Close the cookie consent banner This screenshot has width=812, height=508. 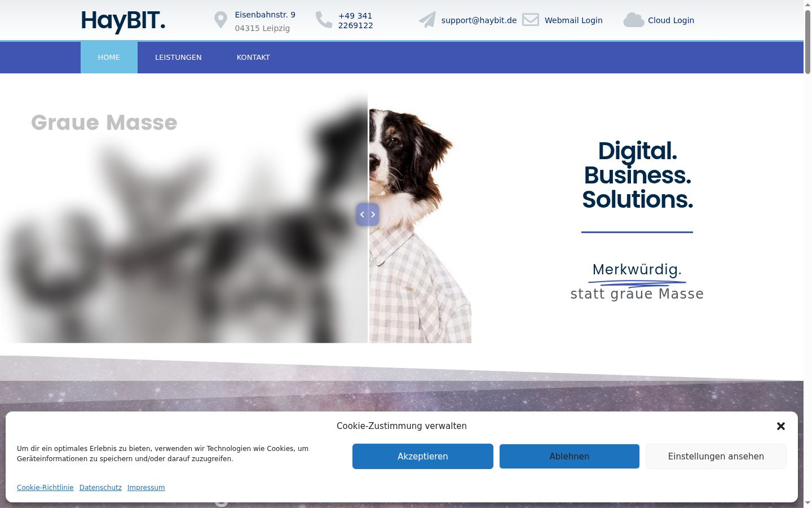click(x=781, y=426)
